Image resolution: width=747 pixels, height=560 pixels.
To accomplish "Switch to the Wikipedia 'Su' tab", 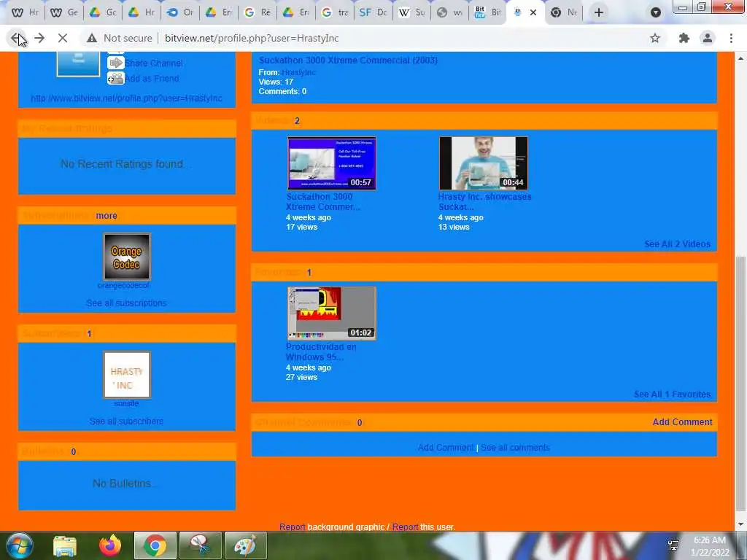I will (411, 12).
